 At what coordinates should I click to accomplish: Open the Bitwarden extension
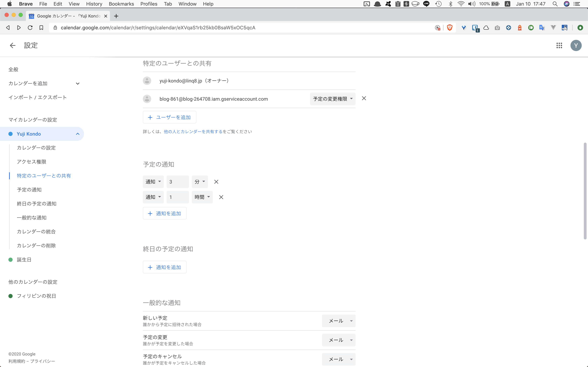[475, 27]
